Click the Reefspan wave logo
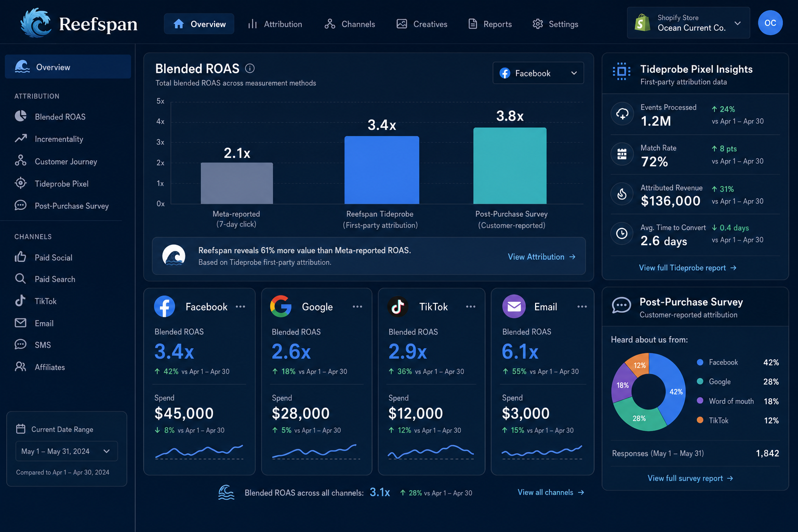 tap(35, 23)
